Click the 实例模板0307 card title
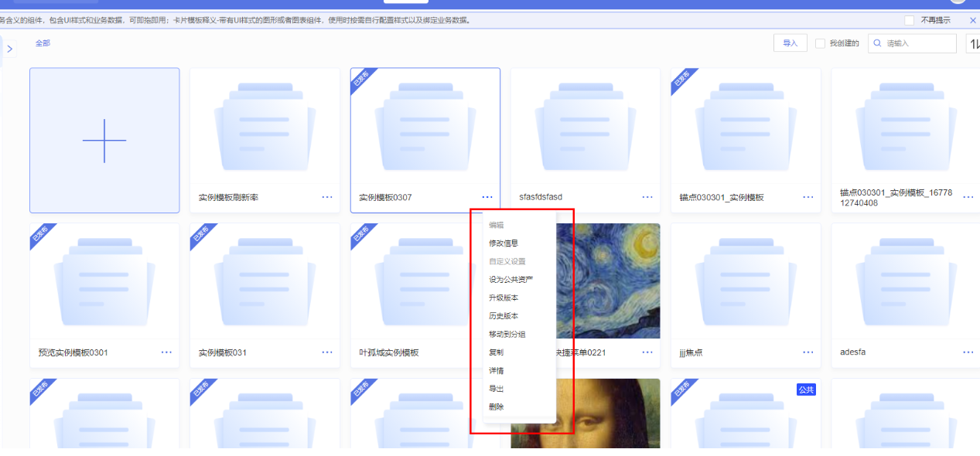980x456 pixels. [x=385, y=197]
